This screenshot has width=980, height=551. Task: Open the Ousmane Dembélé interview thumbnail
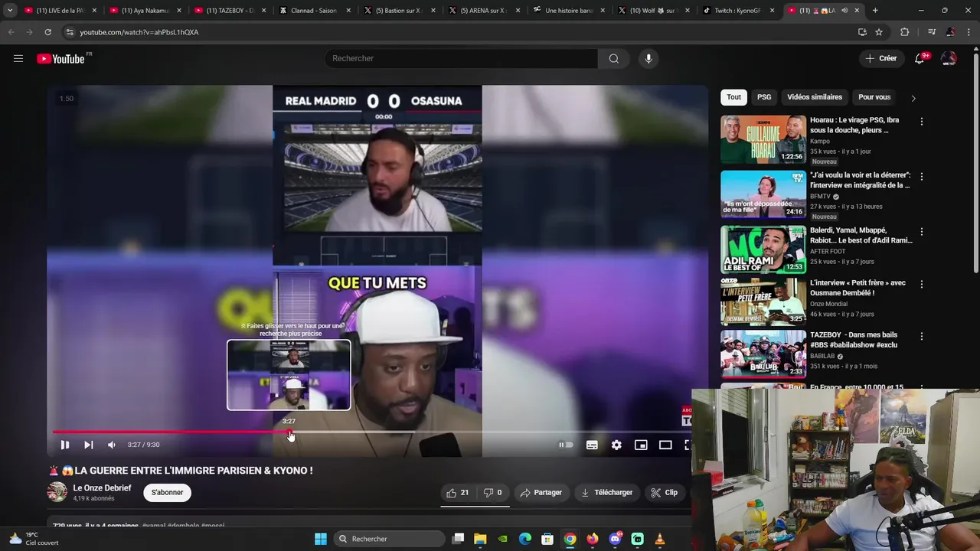tap(763, 302)
